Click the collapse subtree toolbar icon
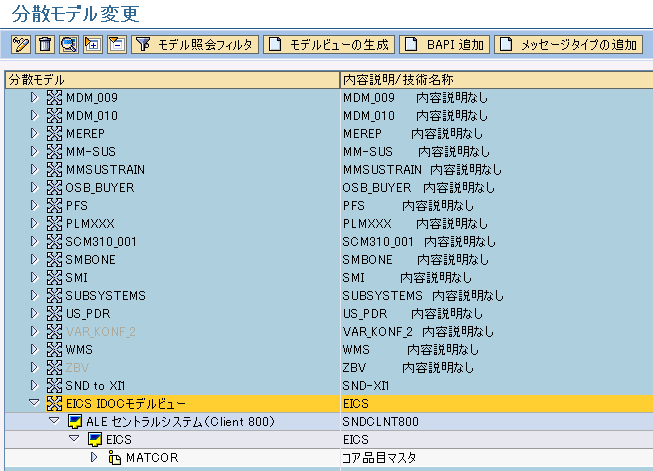The height and width of the screenshot is (471, 653). point(116,45)
